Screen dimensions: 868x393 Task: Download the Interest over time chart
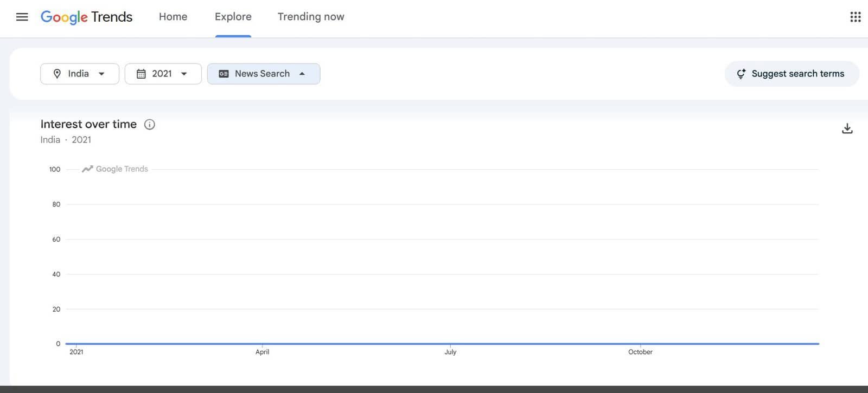[x=847, y=128]
